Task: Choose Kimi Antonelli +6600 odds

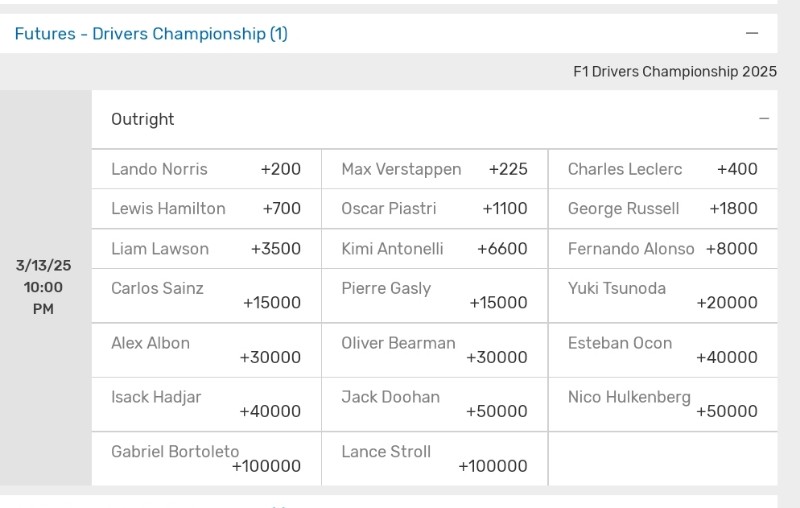Action: pos(435,249)
